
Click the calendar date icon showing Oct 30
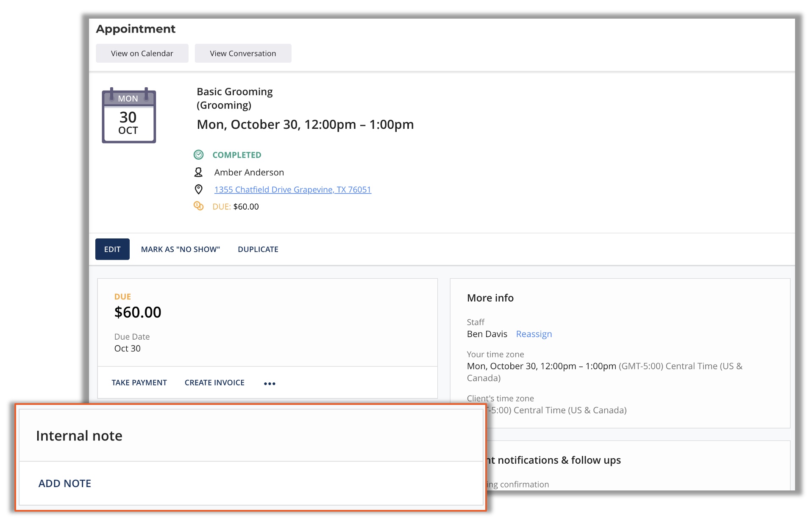(128, 116)
